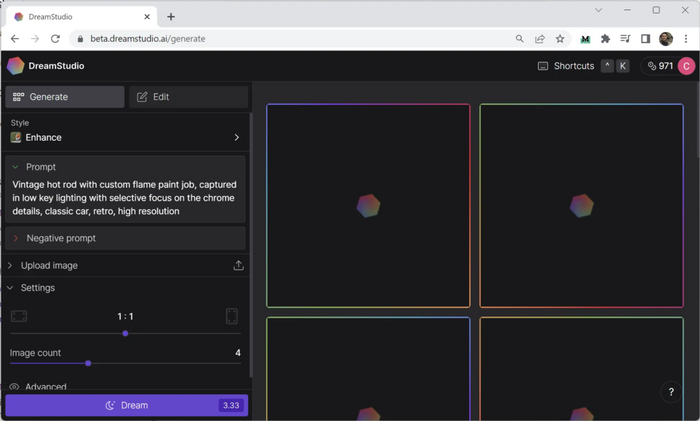700x421 pixels.
Task: Click the upload image arrow icon
Action: tap(238, 265)
